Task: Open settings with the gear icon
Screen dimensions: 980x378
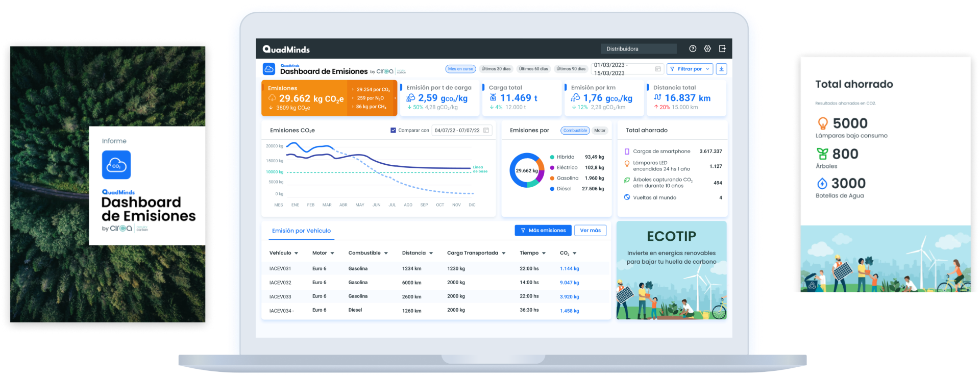Action: (x=707, y=49)
